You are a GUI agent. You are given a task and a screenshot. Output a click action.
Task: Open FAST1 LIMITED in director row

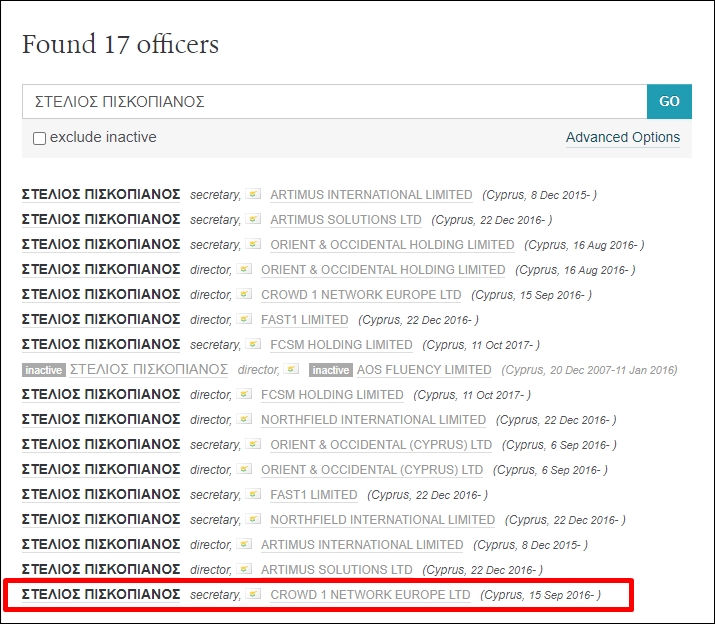point(305,320)
